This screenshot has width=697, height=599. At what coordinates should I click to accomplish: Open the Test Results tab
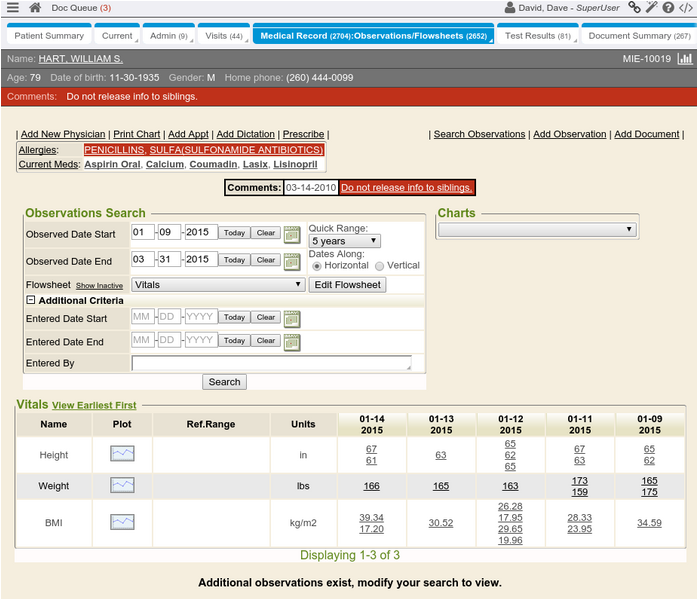pos(537,36)
